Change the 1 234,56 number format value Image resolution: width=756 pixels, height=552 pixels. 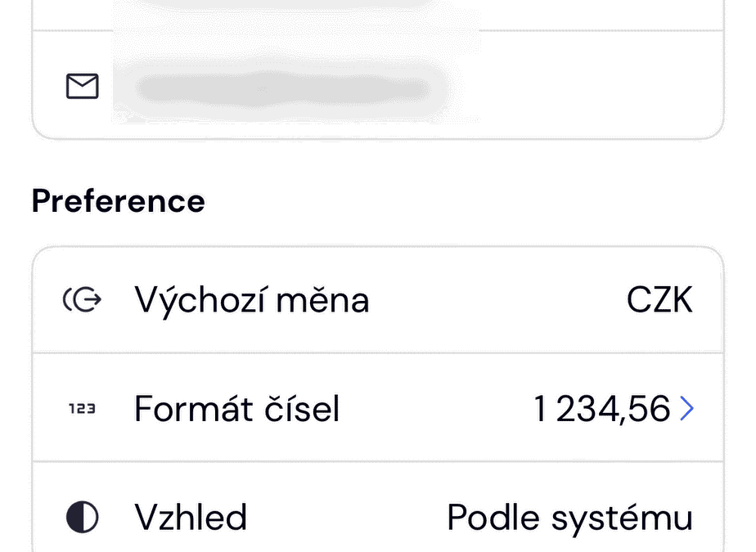[x=602, y=409]
